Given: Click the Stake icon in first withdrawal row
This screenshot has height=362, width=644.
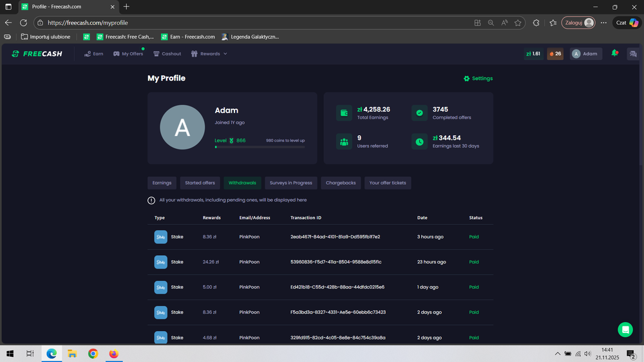Looking at the screenshot, I should pyautogui.click(x=160, y=237).
